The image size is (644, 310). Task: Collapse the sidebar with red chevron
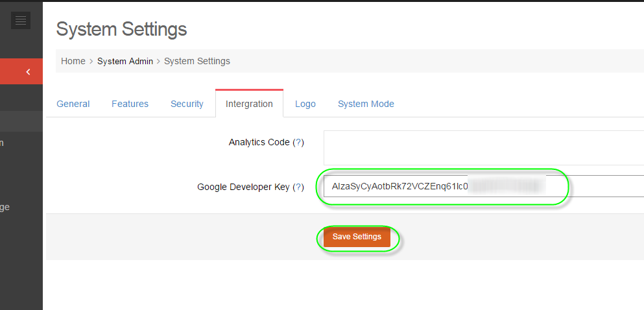28,71
